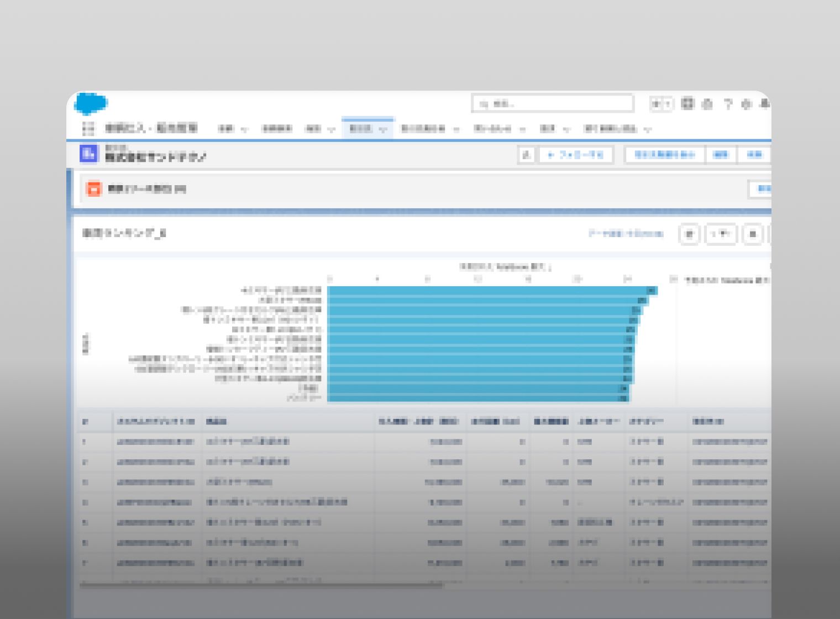This screenshot has width=840, height=619.
Task: Open the global actions plus icon
Action: point(687,103)
